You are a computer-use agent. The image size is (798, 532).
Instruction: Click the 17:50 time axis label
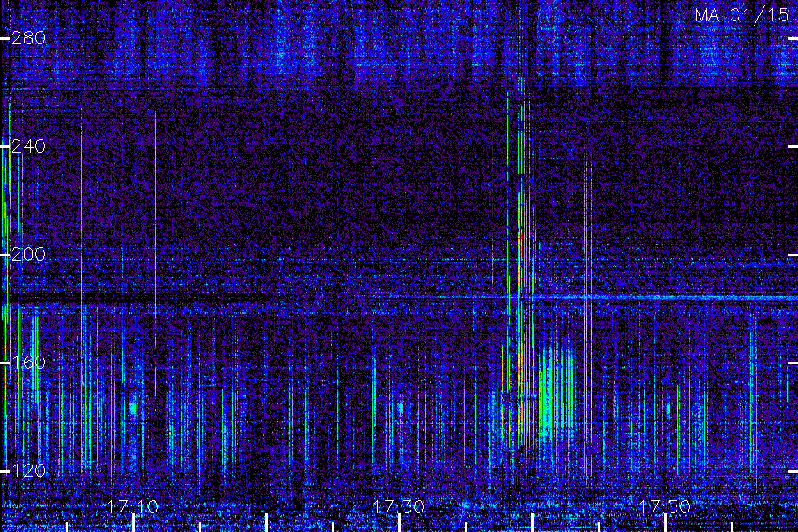click(x=664, y=506)
